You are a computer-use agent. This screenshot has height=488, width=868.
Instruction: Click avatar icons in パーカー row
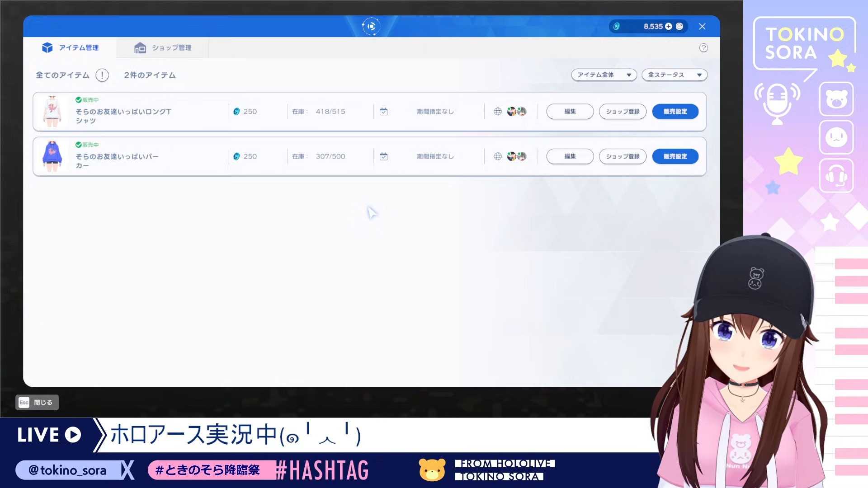pyautogui.click(x=517, y=156)
